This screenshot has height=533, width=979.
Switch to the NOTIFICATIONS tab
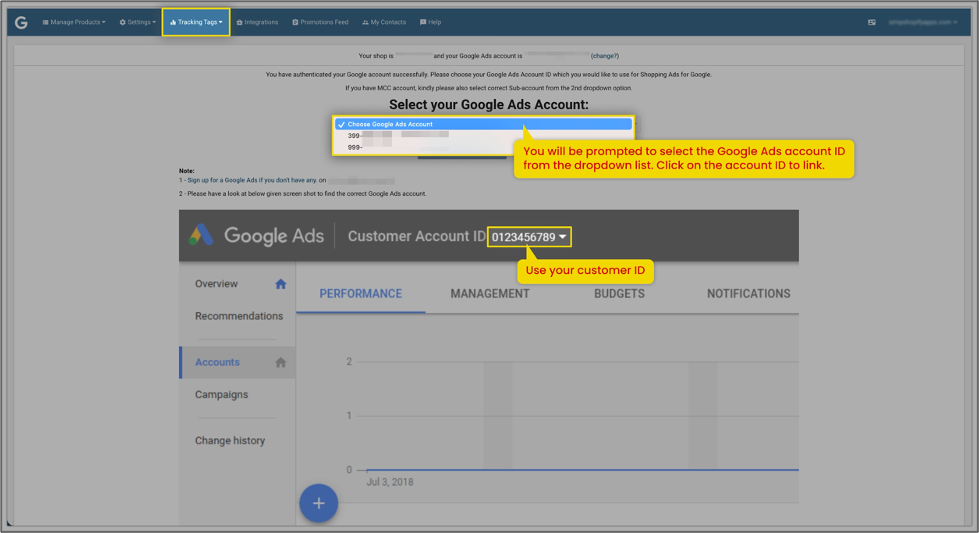749,294
